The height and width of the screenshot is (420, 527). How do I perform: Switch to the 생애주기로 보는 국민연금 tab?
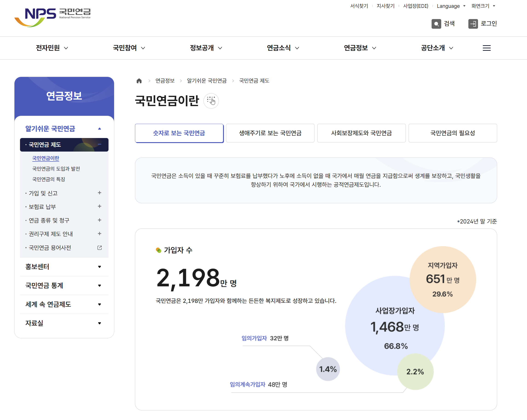click(x=270, y=133)
